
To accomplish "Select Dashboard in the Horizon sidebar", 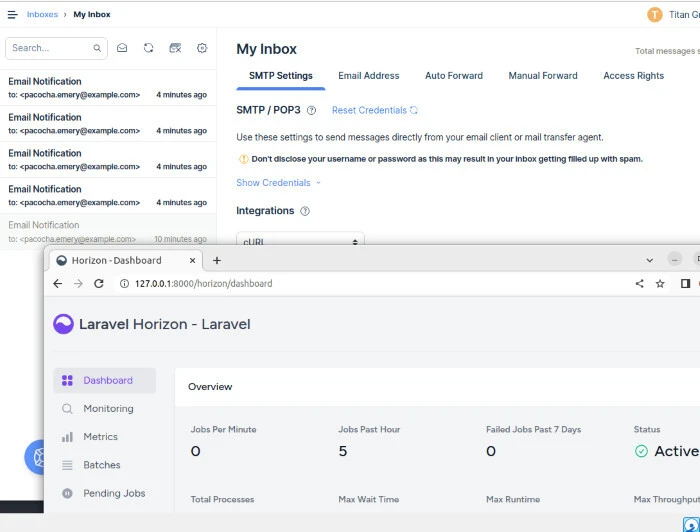I will 104,380.
